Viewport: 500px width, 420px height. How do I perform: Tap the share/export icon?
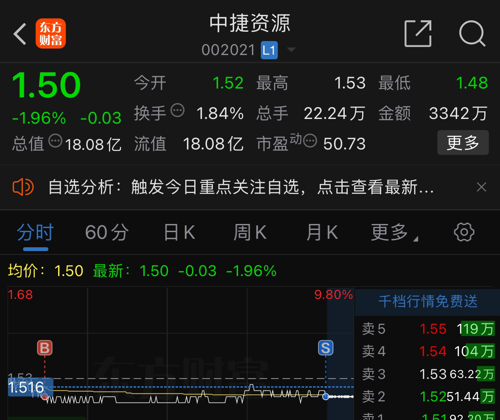coord(418,33)
